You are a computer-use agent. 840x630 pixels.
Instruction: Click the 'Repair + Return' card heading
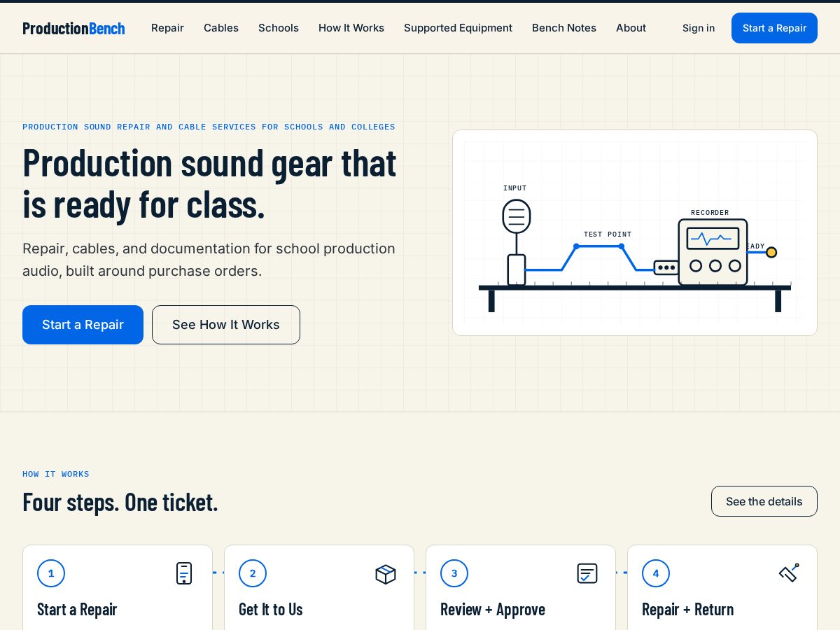click(x=687, y=609)
